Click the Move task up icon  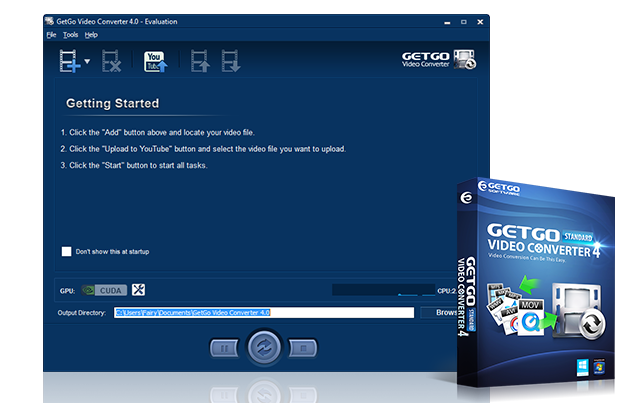tap(200, 61)
